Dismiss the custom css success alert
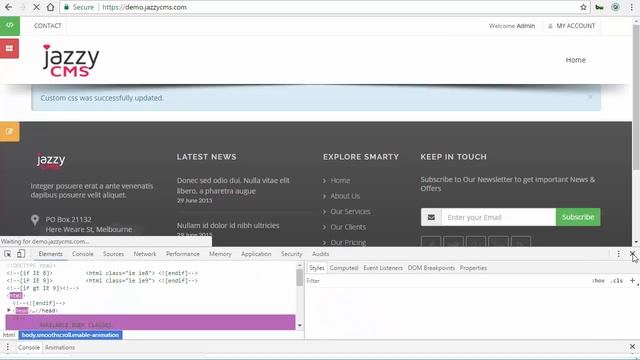Image resolution: width=640 pixels, height=360 pixels. coord(590,97)
